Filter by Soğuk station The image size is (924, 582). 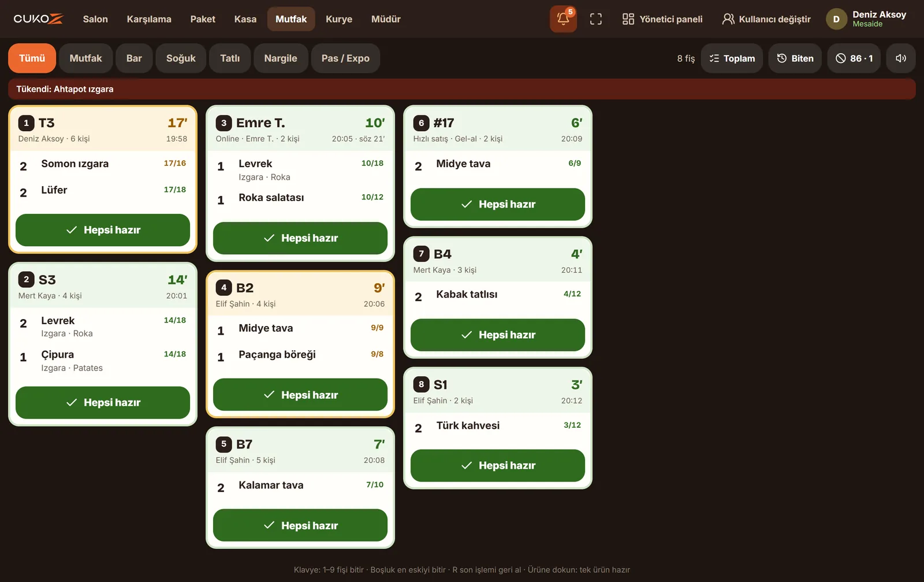[181, 58]
